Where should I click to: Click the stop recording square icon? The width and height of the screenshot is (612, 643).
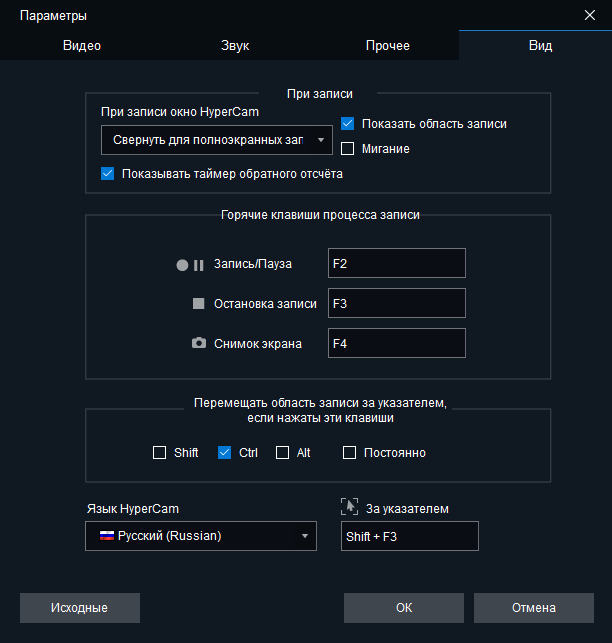(198, 303)
